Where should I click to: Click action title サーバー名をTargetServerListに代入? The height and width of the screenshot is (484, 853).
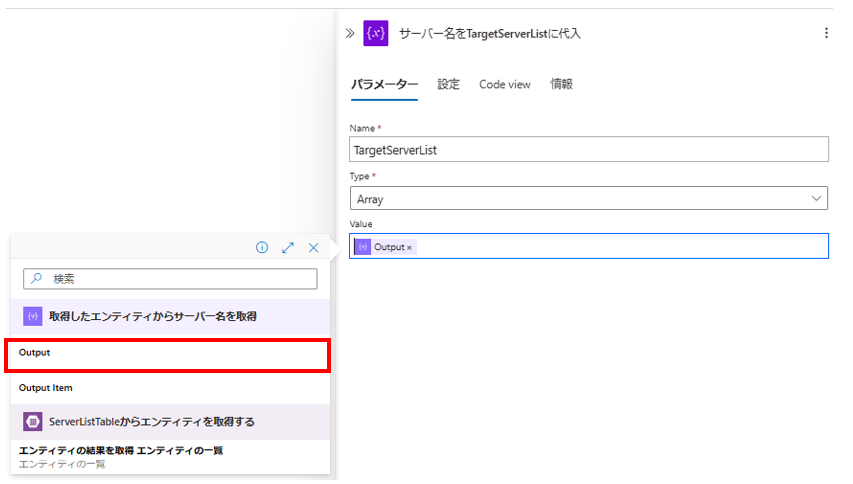(490, 34)
